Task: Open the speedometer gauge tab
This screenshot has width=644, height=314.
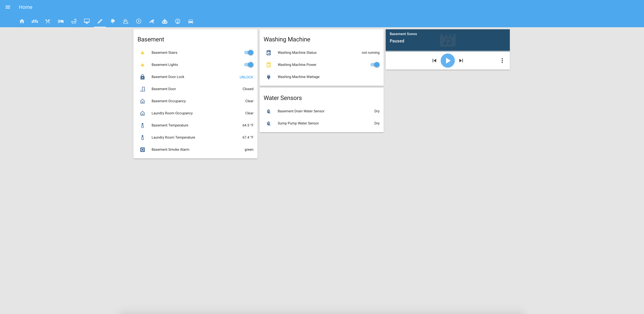Action: coord(178,21)
